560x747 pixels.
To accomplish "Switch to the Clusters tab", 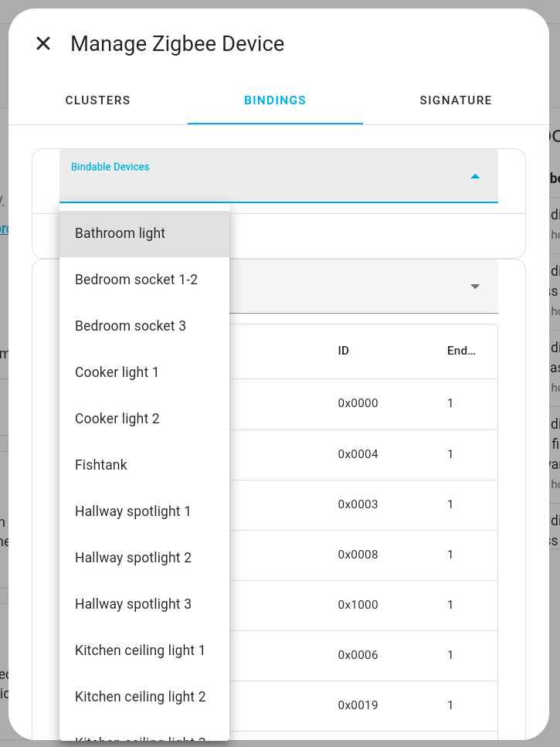I will (98, 100).
